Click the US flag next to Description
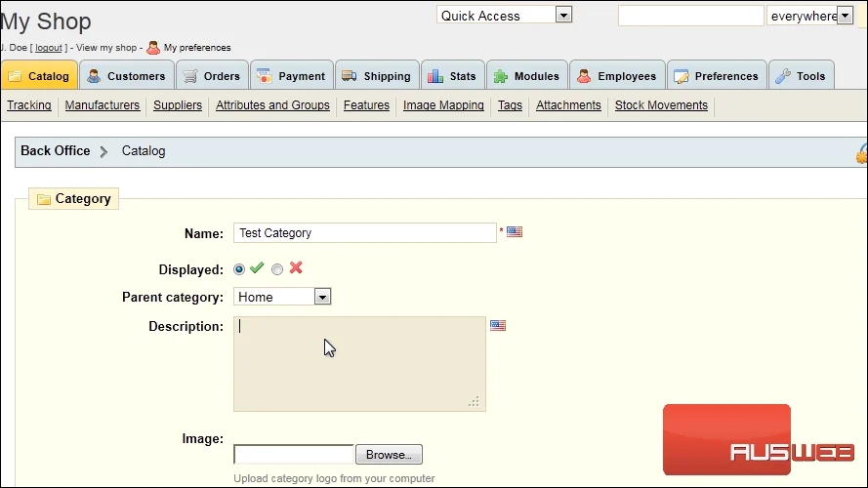Image resolution: width=868 pixels, height=488 pixels. [498, 325]
